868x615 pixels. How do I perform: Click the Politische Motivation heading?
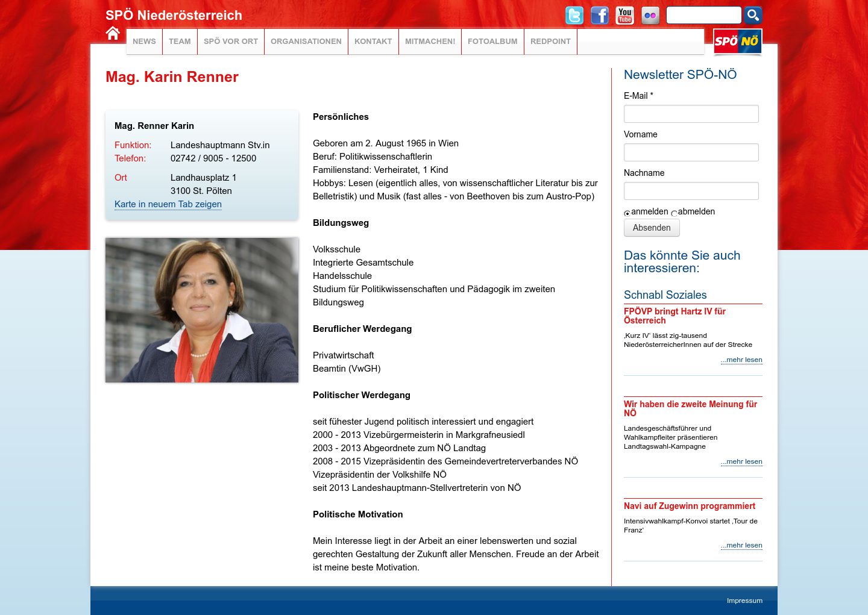(x=357, y=514)
